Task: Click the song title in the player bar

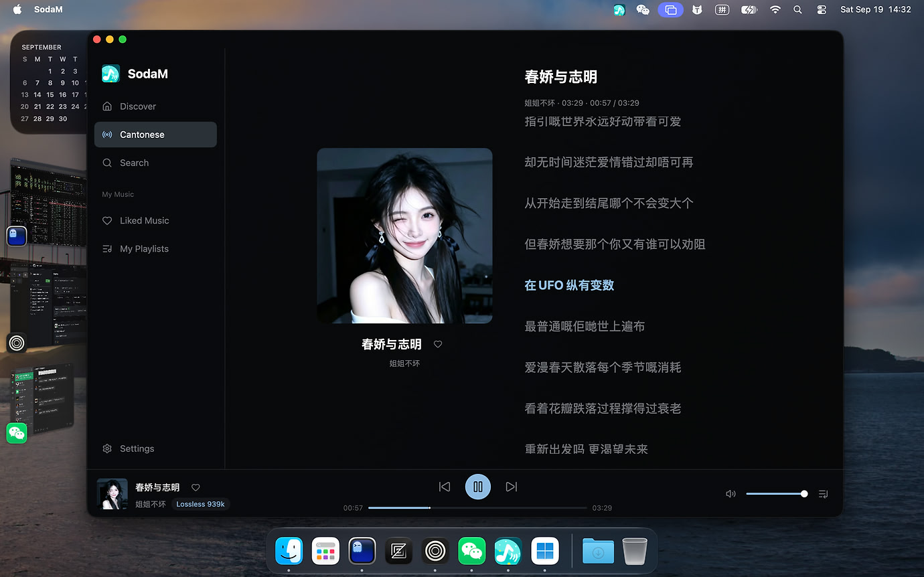Action: [157, 487]
